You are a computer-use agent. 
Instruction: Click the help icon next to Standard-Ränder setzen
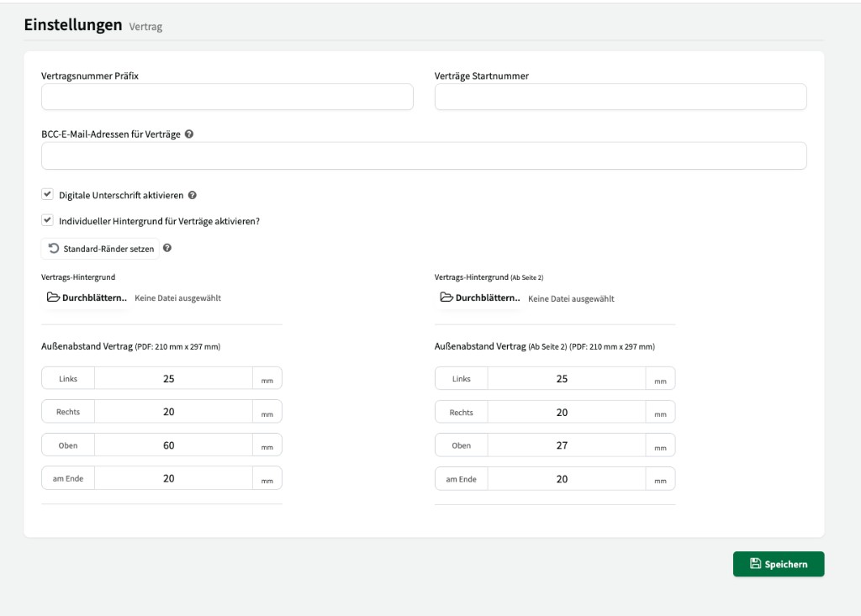[167, 248]
